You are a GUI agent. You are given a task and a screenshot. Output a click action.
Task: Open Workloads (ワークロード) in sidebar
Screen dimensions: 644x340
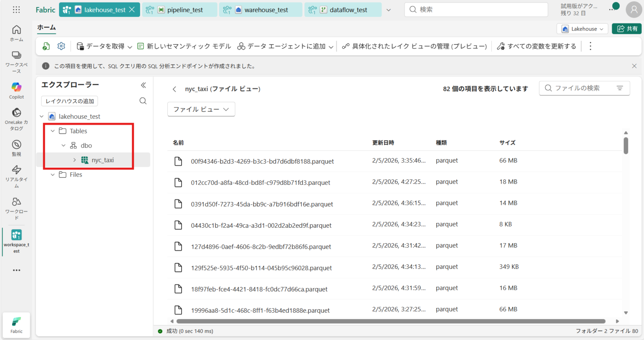coord(16,208)
